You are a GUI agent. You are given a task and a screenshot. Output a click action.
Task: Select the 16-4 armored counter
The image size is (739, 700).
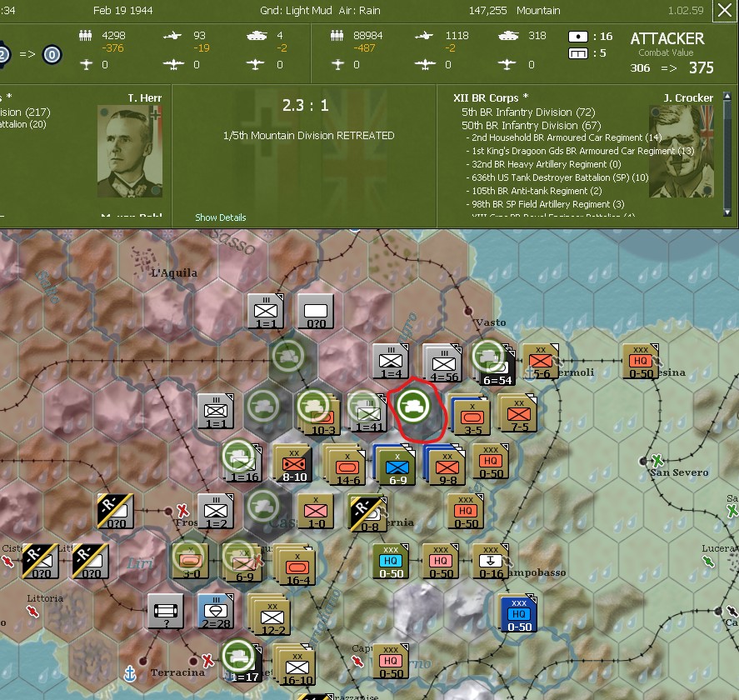click(x=296, y=566)
